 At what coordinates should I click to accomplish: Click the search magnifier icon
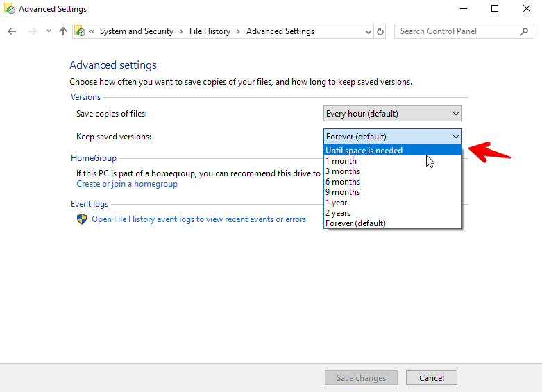click(524, 31)
